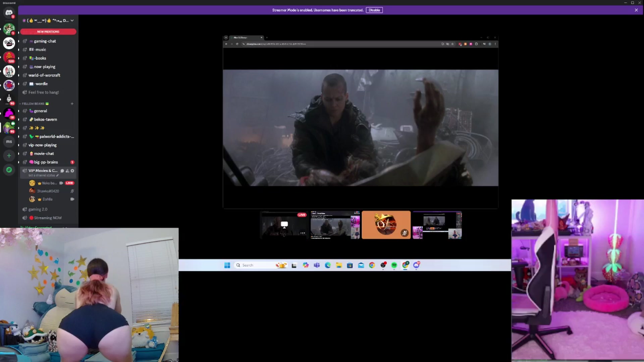
Task: Open the -wordle channel
Action: click(x=48, y=84)
